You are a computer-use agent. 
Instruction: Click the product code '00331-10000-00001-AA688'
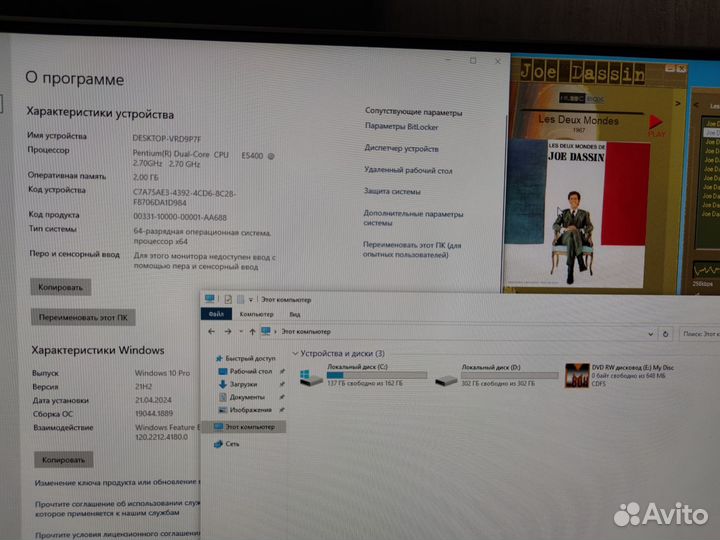pos(180,217)
